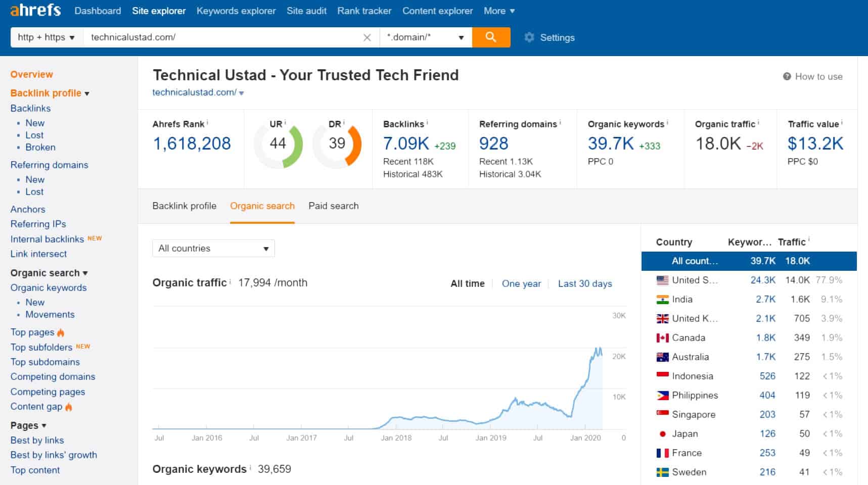Screen dimensions: 868x485
Task: Open the More menu dropdown
Action: (499, 11)
